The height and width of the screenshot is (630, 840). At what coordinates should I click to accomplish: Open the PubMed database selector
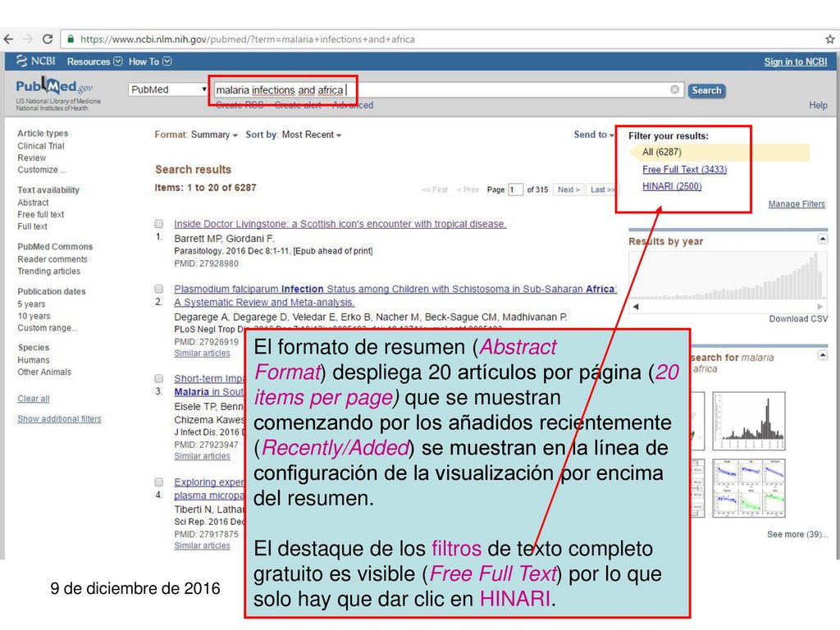[x=168, y=89]
